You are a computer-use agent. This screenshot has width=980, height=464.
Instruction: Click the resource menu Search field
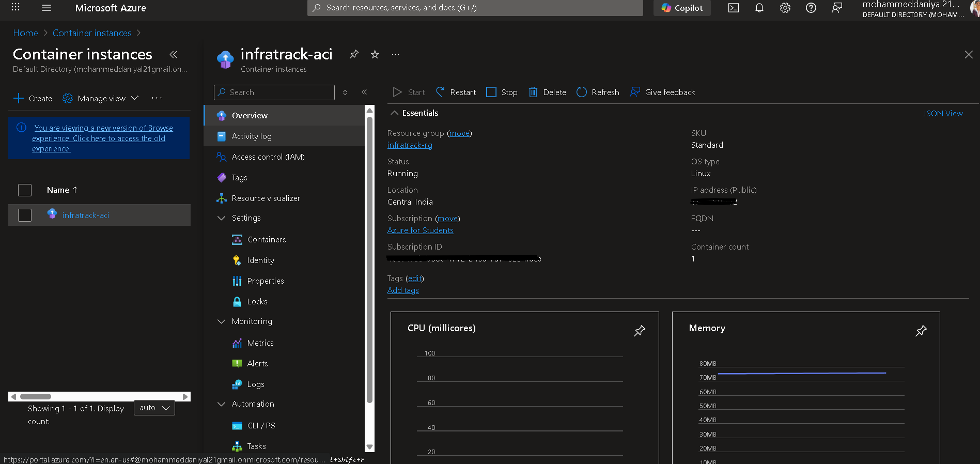(x=274, y=92)
